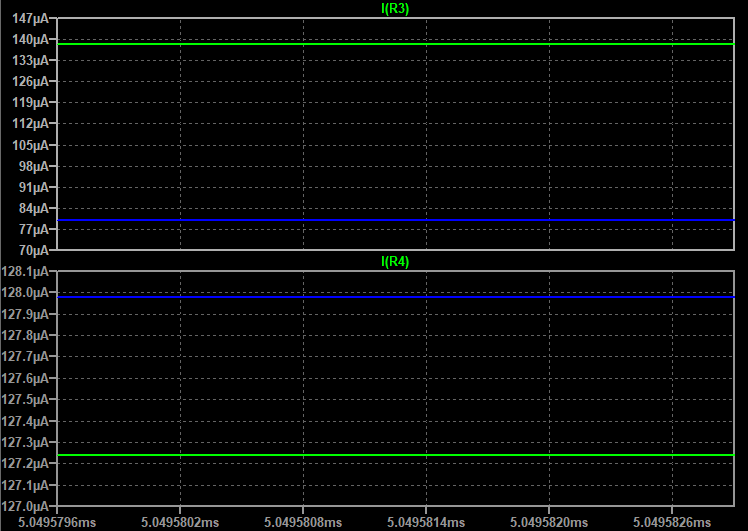Screen dimensions: 748x531
Task: Click the 128.0µA axis label
Action: pyautogui.click(x=25, y=292)
